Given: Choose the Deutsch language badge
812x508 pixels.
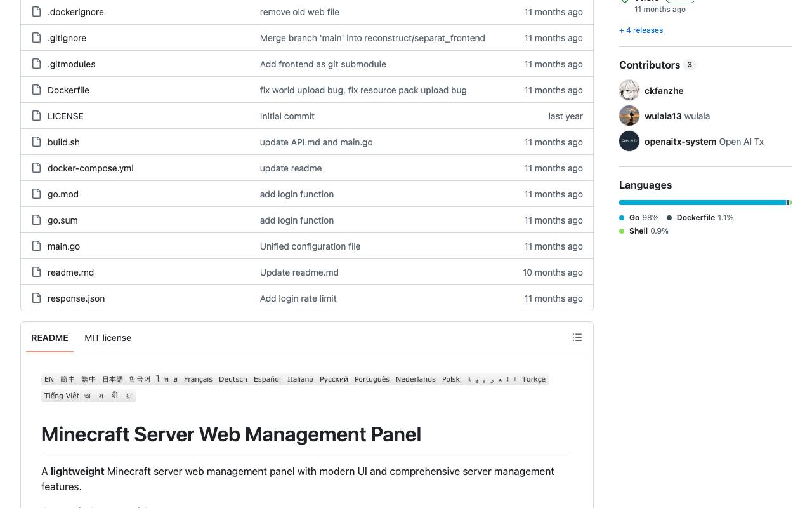Looking at the screenshot, I should (233, 379).
